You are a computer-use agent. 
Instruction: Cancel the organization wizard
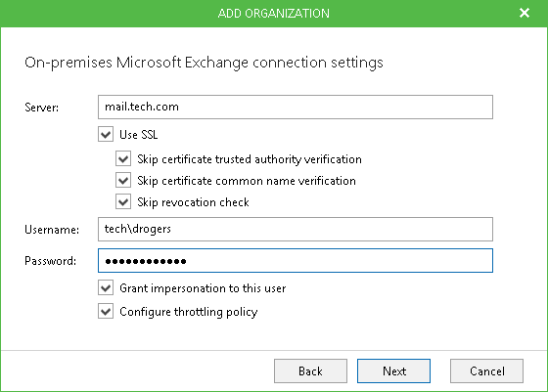[x=486, y=370]
